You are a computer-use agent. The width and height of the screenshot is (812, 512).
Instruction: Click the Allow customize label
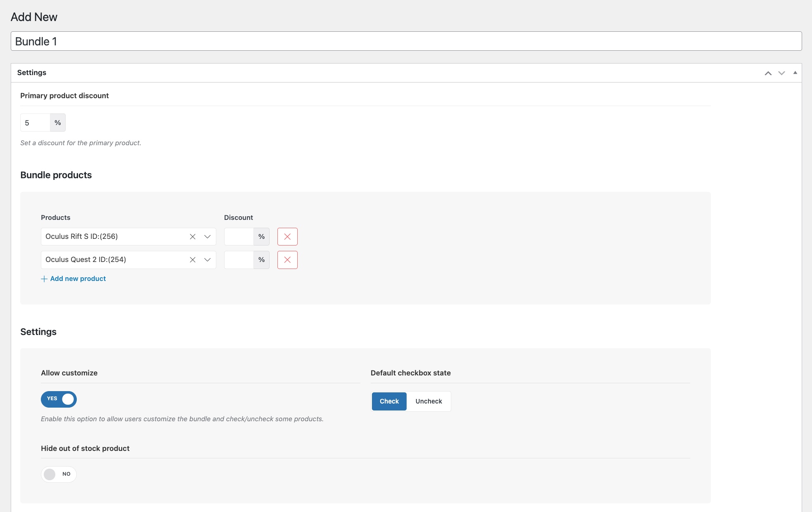click(x=69, y=373)
